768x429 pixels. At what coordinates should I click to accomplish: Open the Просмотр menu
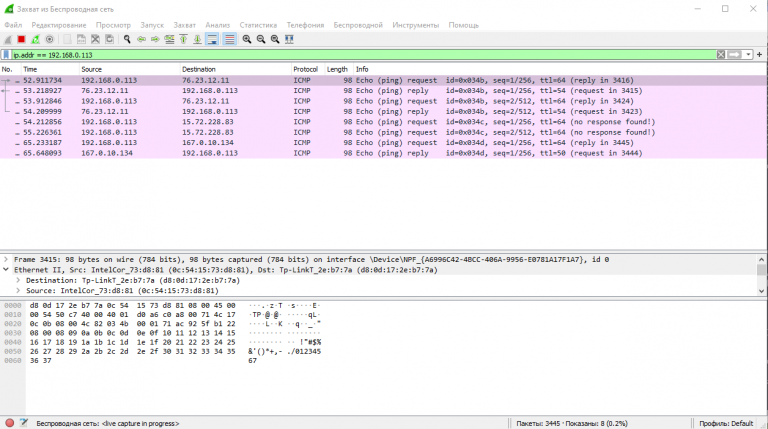[113, 25]
